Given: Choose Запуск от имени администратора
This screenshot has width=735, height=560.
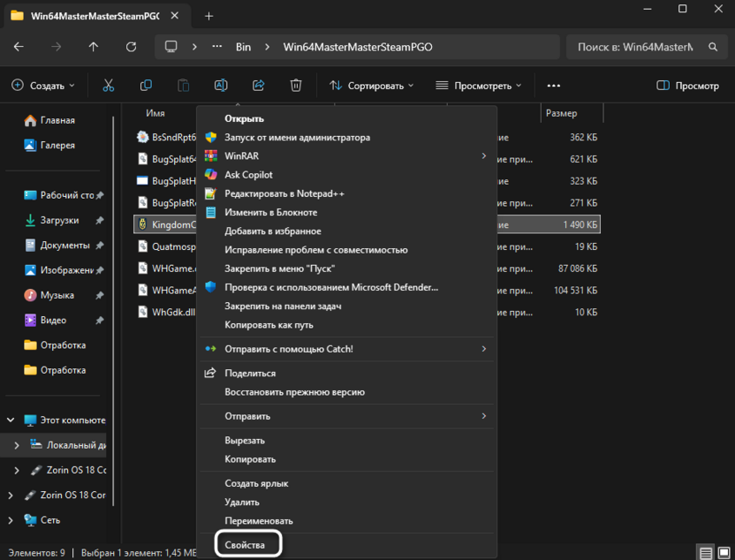Looking at the screenshot, I should [x=297, y=138].
